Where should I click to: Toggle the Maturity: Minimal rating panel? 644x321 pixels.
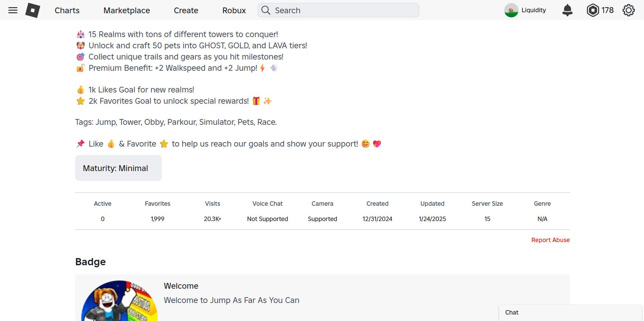coord(118,168)
